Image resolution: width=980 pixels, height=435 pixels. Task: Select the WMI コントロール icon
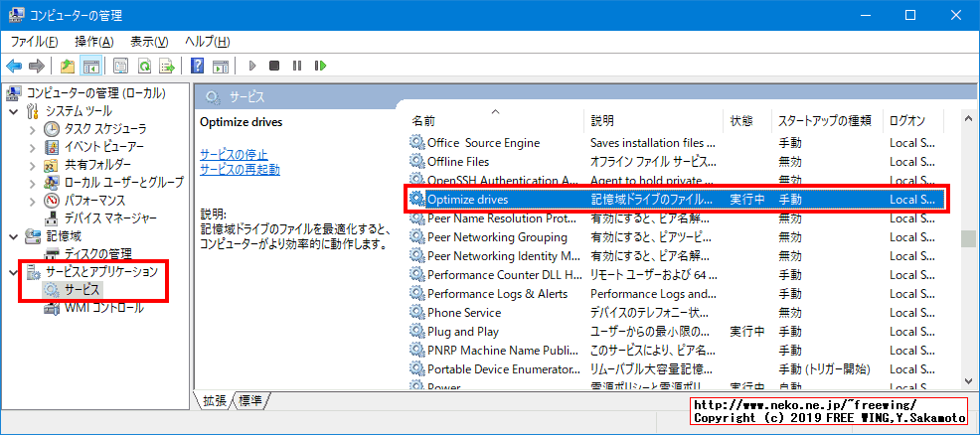pyautogui.click(x=52, y=308)
